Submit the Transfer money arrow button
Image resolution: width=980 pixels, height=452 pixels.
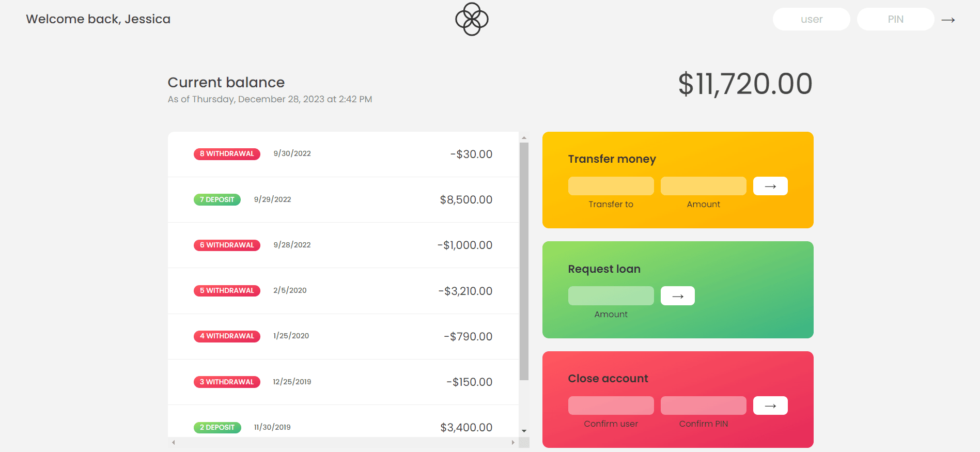pyautogui.click(x=770, y=186)
